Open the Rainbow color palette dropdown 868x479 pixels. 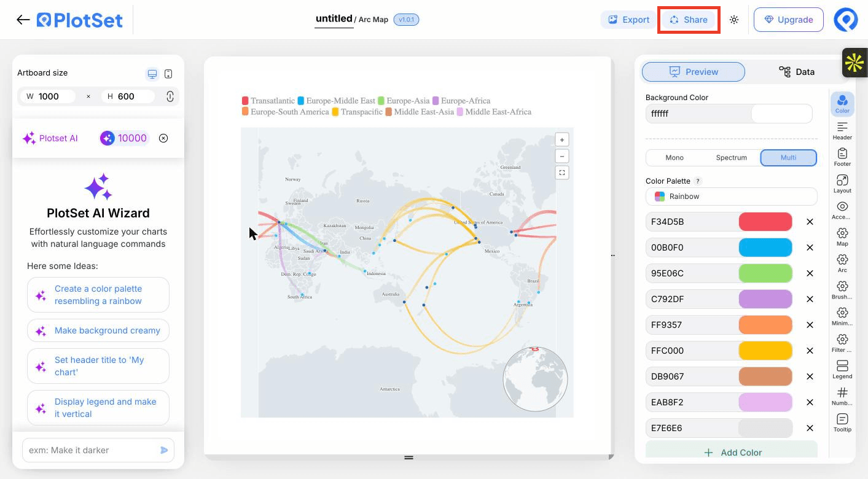click(x=731, y=197)
